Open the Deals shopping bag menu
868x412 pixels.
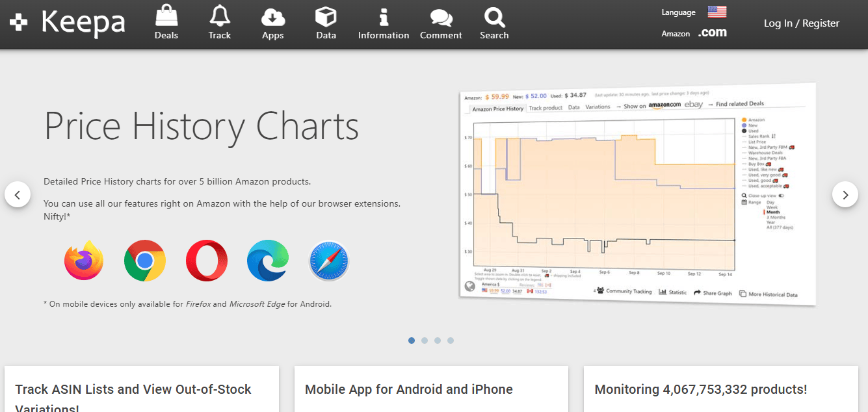tap(166, 23)
